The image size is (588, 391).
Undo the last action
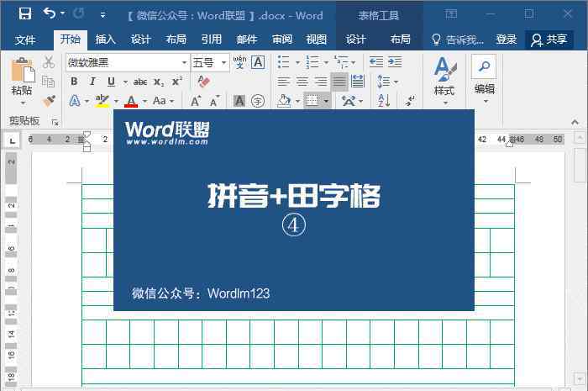point(49,13)
